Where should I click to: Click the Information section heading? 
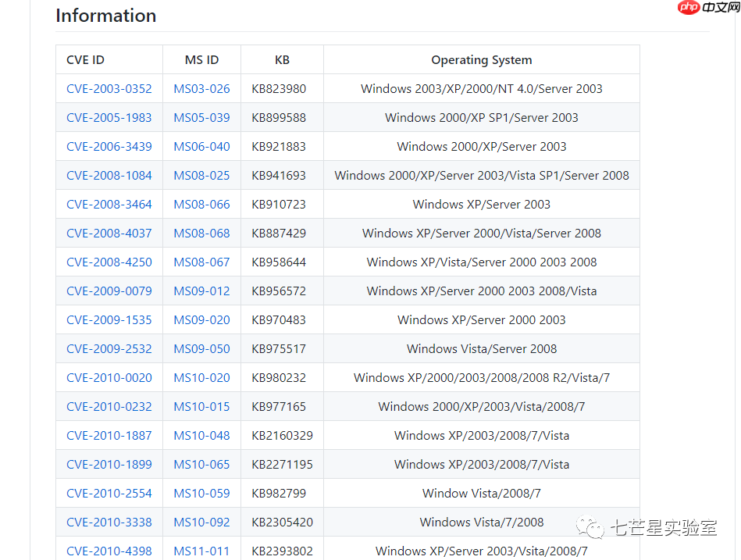[x=106, y=16]
